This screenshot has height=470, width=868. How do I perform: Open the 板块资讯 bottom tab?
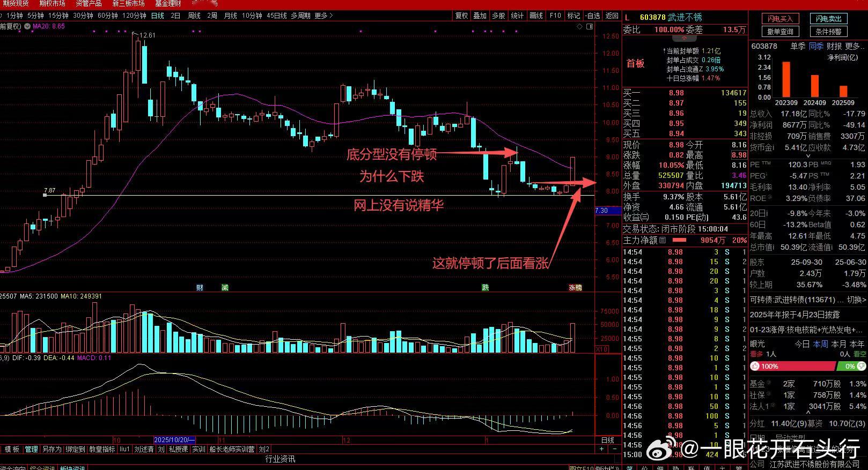point(72,468)
